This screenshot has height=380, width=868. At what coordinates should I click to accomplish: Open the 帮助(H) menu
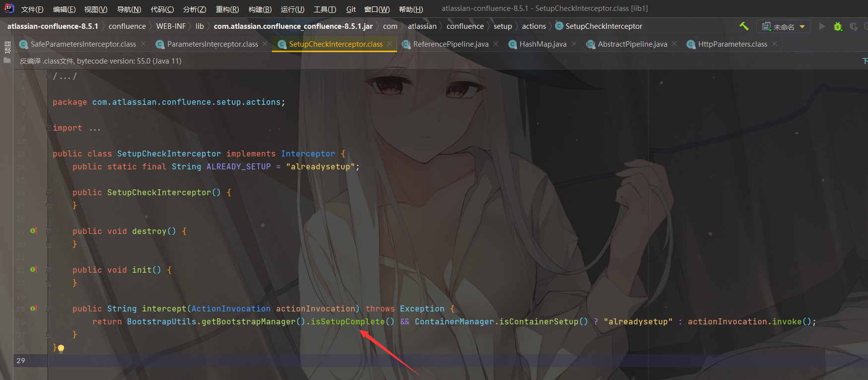[x=411, y=9]
